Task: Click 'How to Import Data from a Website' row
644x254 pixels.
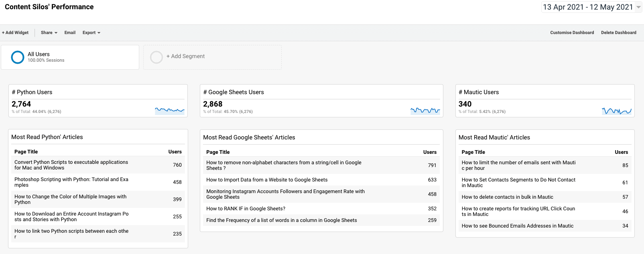Action: [321, 180]
